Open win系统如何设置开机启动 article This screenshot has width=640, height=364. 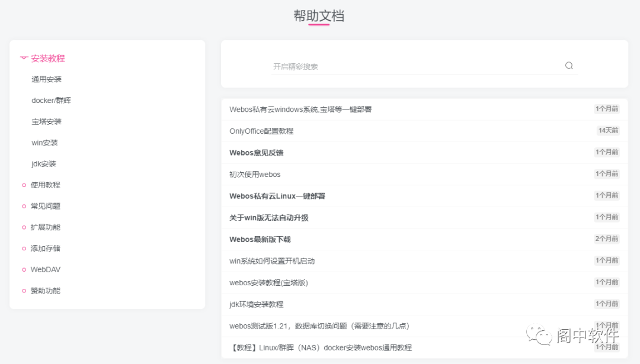click(272, 261)
